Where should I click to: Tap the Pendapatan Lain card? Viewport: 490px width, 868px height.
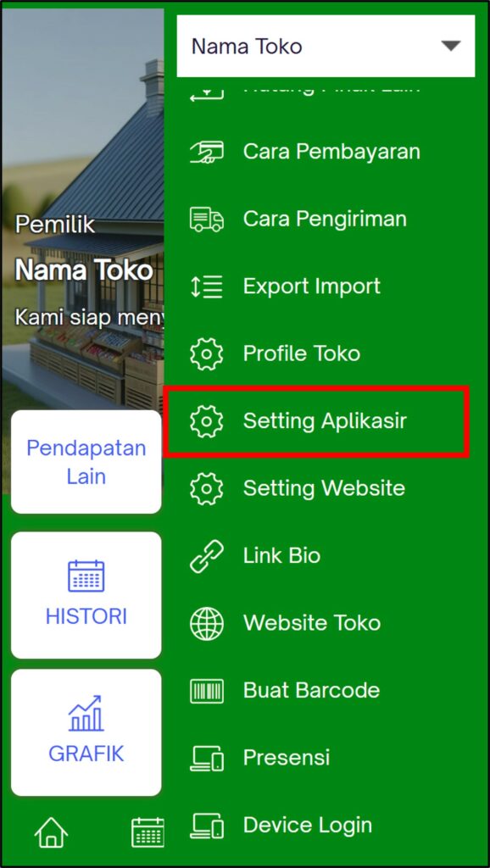click(x=86, y=462)
